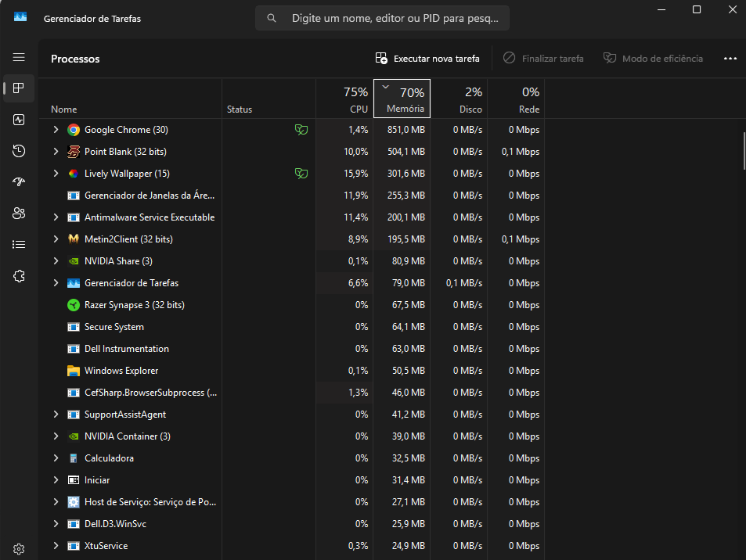Click the search magnifier icon

(271, 18)
